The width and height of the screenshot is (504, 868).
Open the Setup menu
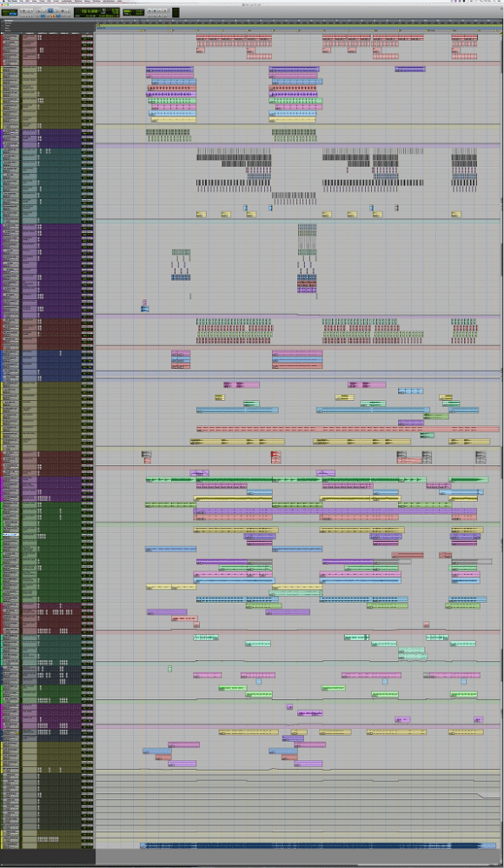88,2
